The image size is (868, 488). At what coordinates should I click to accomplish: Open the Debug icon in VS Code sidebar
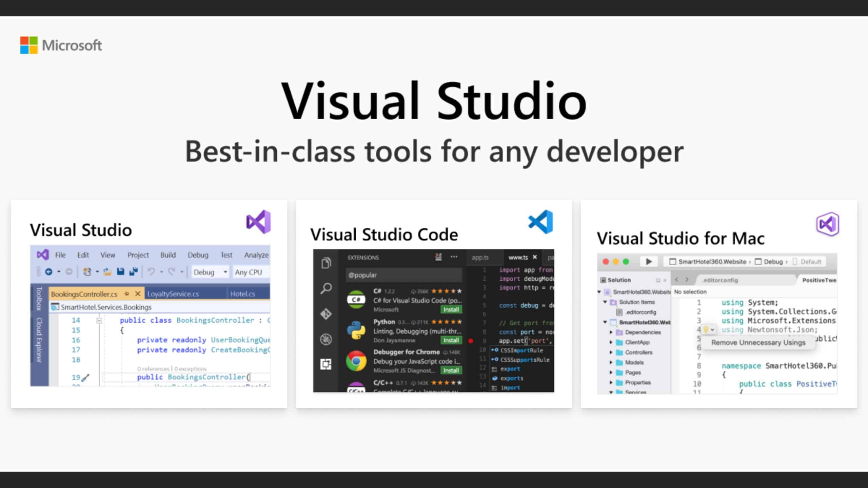(326, 339)
